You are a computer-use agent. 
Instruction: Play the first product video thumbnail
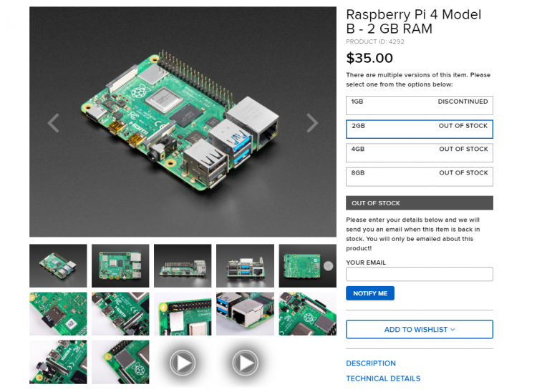pos(183,363)
